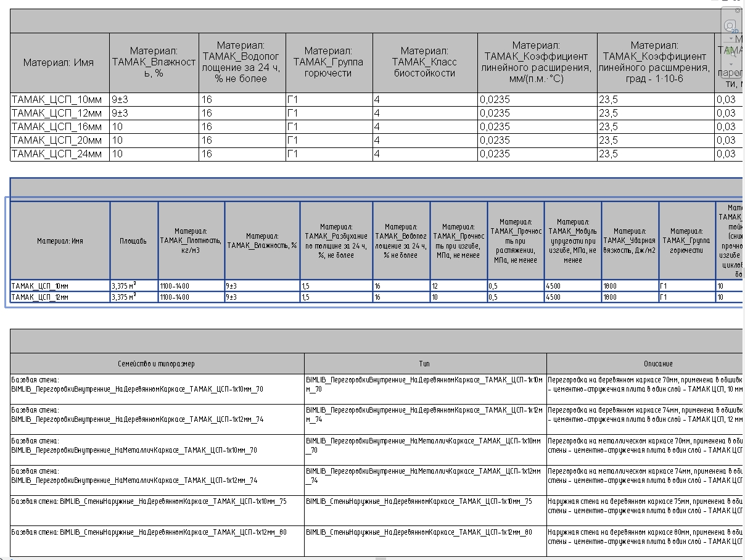The width and height of the screenshot is (745, 560).
Task: Expand the steering wheel options dropdown arrow
Action: pyautogui.click(x=730, y=38)
